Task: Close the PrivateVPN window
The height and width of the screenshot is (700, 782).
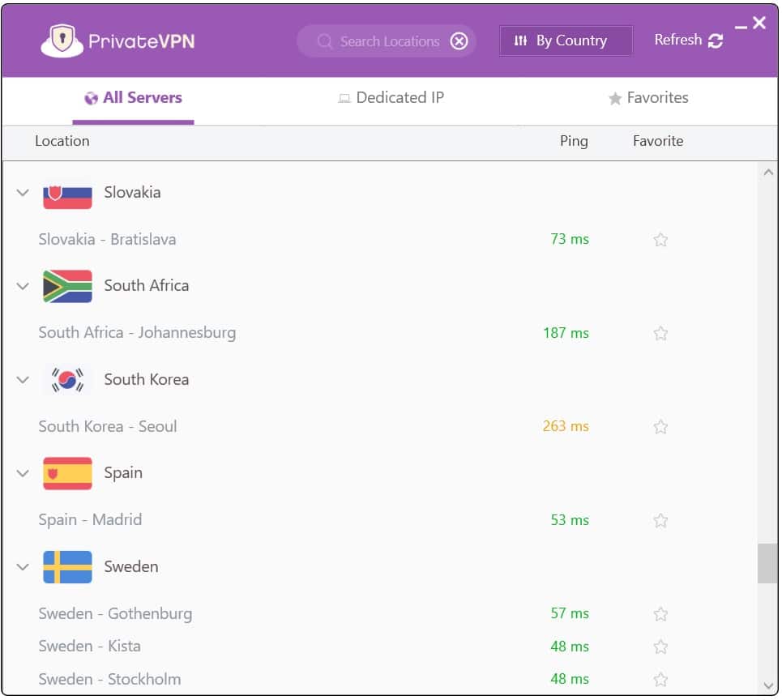Action: (759, 23)
